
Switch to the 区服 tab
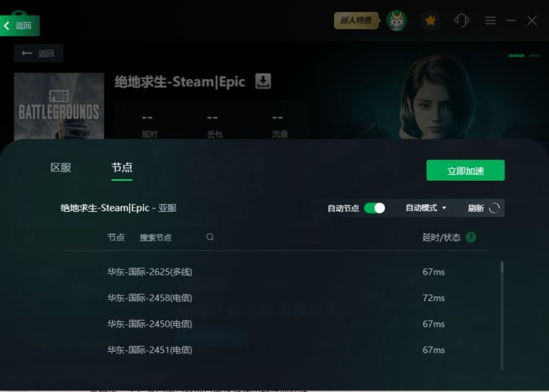point(61,167)
